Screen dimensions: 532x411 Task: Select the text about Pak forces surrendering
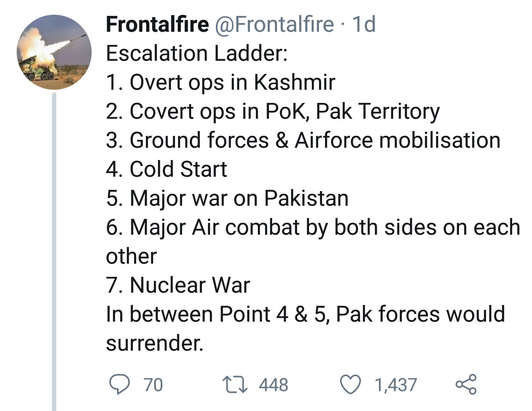(x=305, y=328)
